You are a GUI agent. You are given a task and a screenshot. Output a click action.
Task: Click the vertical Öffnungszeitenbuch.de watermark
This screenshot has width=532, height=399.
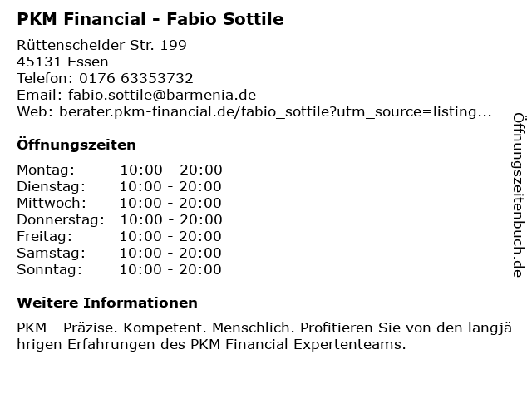point(519,195)
